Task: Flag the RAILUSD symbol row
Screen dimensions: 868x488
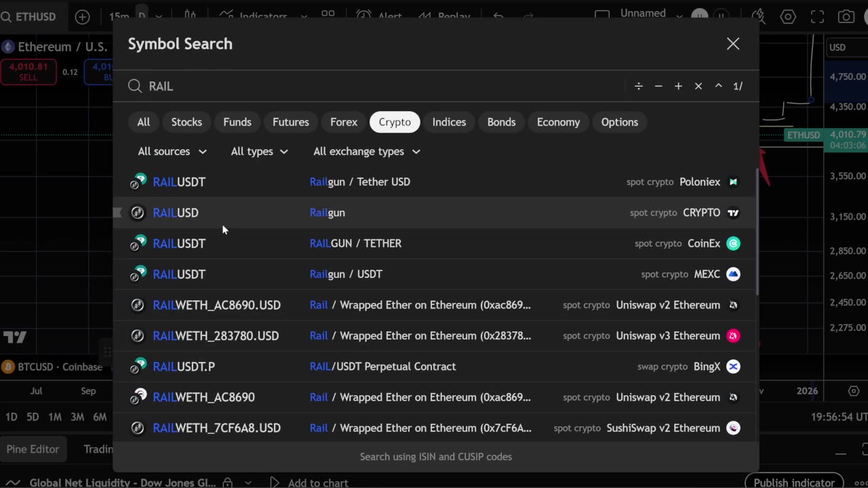Action: click(x=117, y=213)
